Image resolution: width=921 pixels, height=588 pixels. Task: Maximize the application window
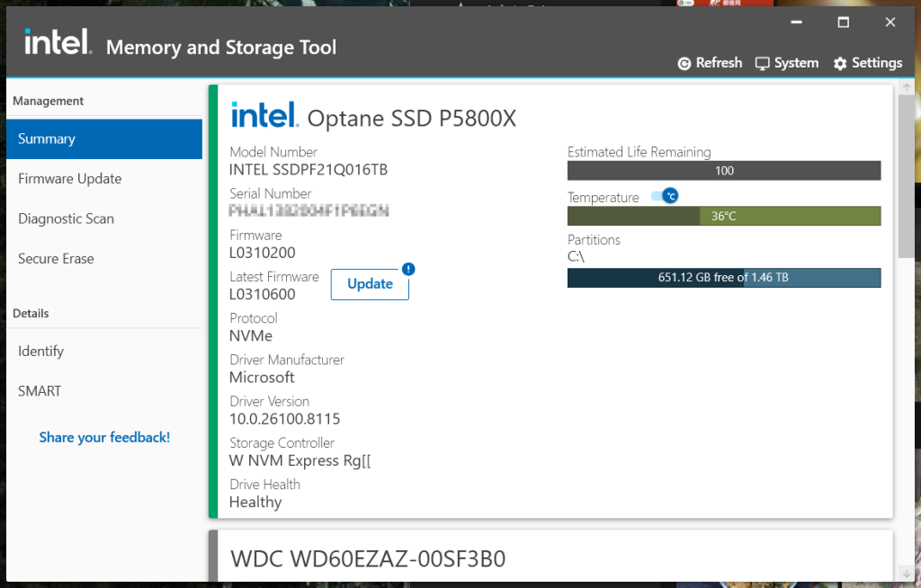point(843,22)
